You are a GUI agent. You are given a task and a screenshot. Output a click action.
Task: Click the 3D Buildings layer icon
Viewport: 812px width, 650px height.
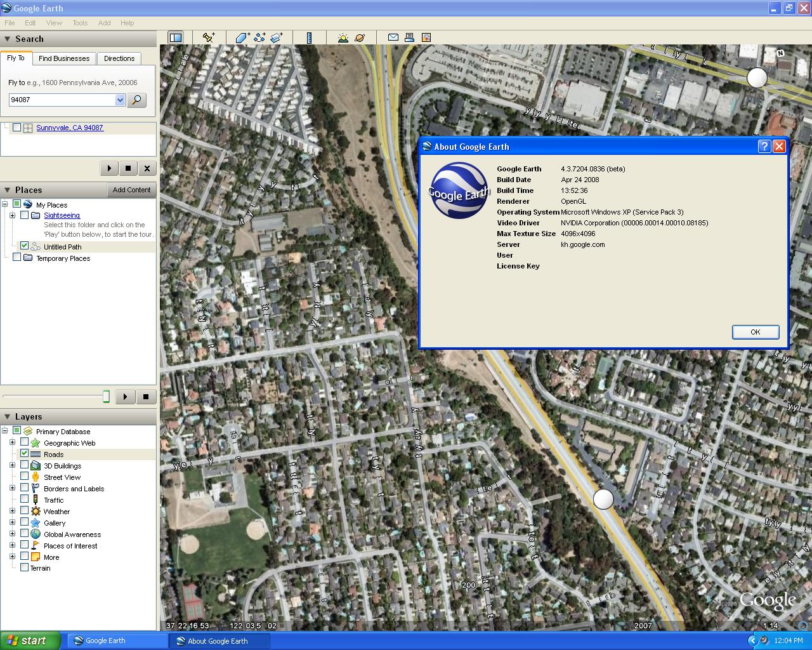36,466
